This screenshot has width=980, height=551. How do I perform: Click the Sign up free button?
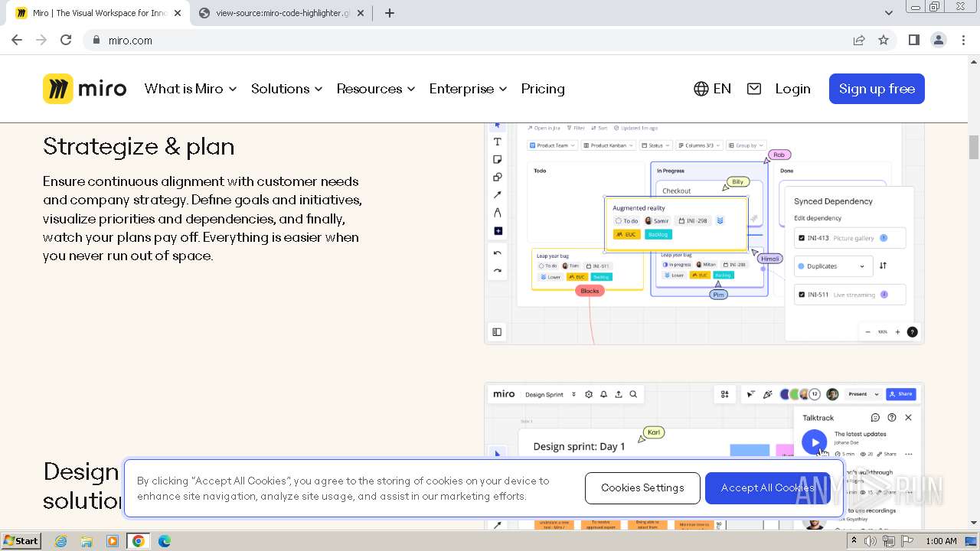pyautogui.click(x=877, y=89)
